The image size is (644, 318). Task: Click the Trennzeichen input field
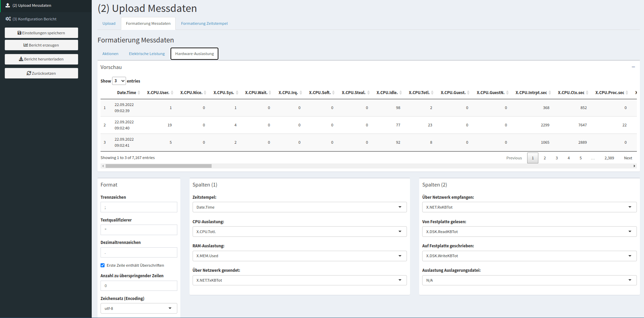click(139, 207)
